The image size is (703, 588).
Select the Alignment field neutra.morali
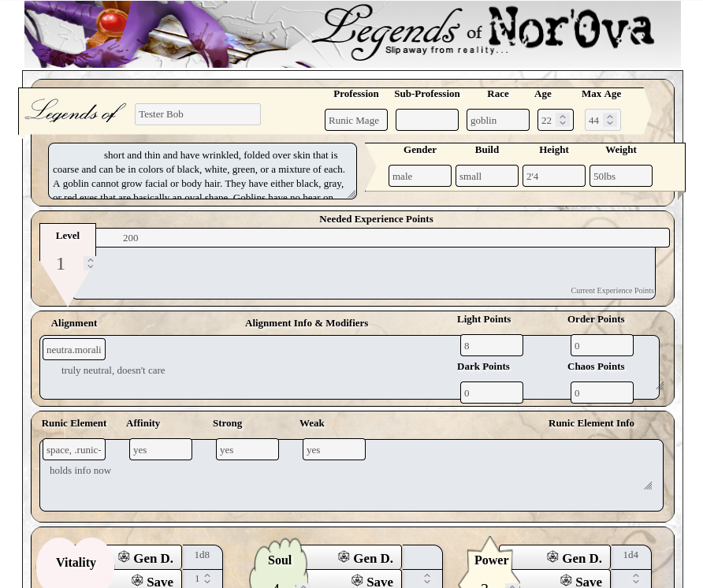[73, 349]
